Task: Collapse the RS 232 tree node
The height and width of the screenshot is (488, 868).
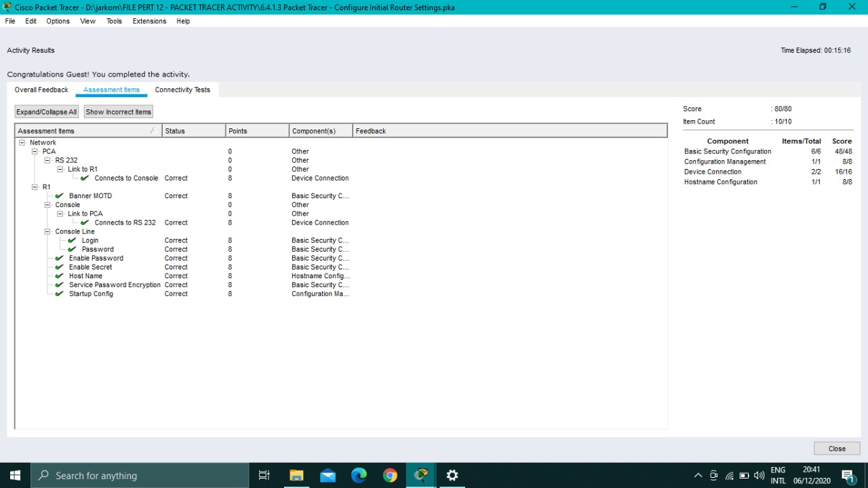Action: [x=48, y=160]
